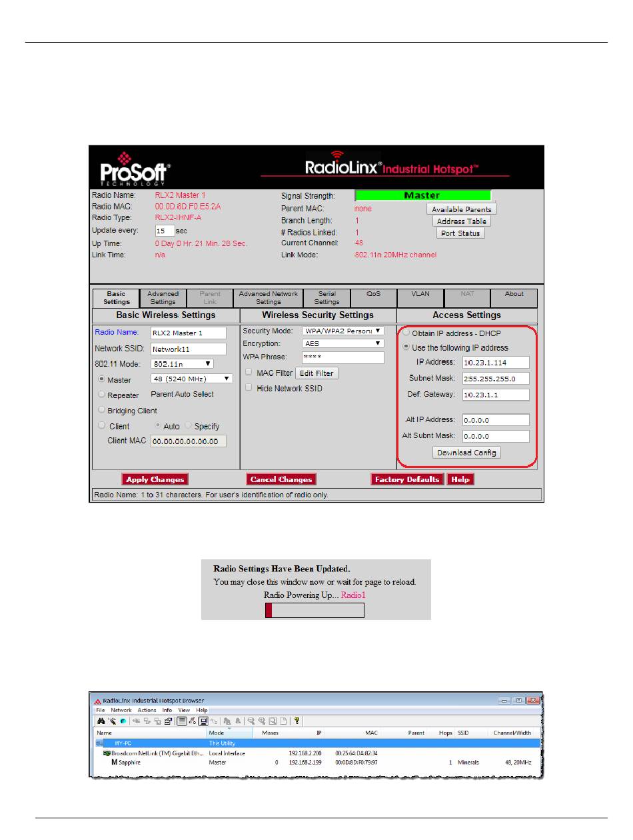Click the green Master signal strength bar
The height and width of the screenshot is (840, 633).
click(x=423, y=195)
